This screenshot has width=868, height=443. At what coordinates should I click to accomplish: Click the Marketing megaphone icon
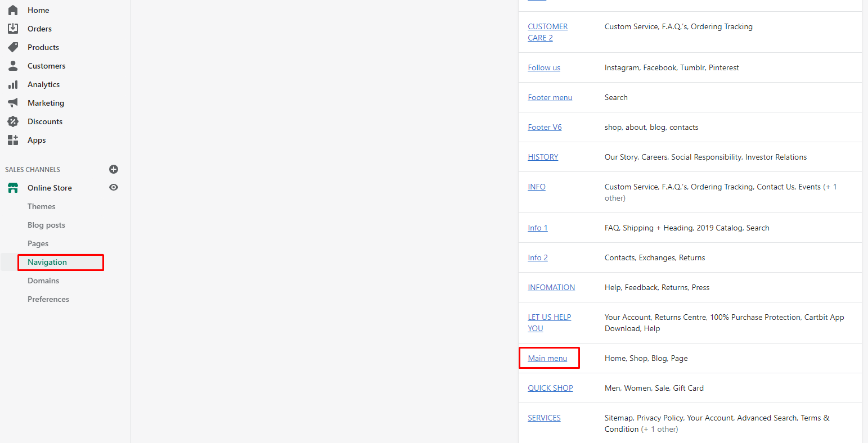tap(13, 103)
